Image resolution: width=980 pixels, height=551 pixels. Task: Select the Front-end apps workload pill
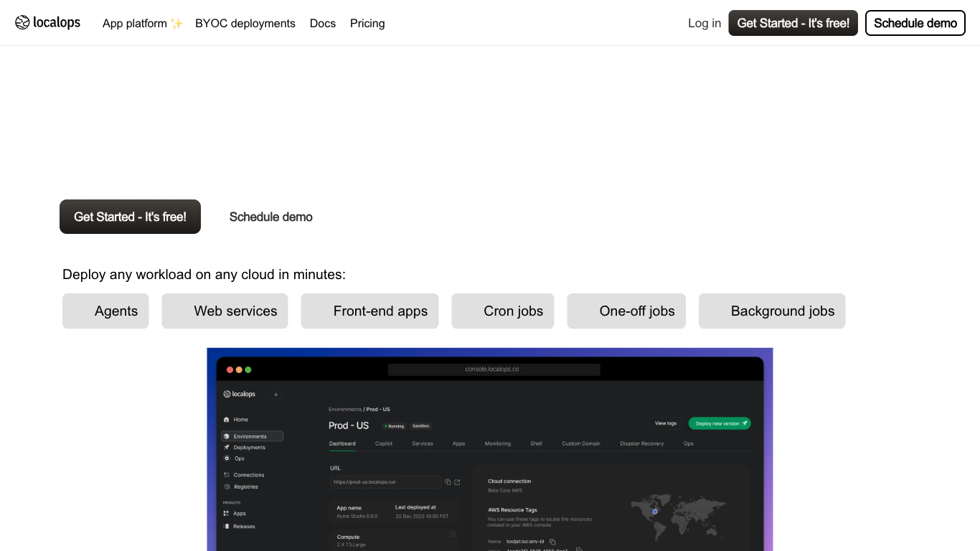pyautogui.click(x=369, y=311)
